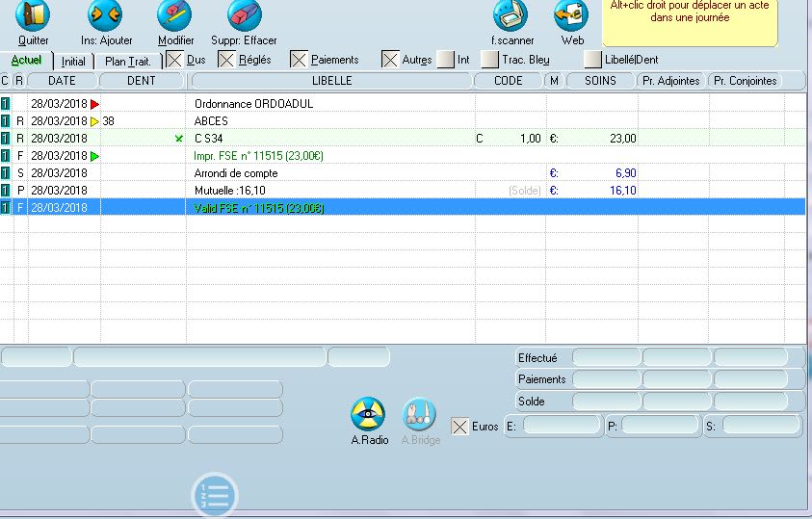Screen dimensions: 812x519
Task: Open the A.Radio radiography icon
Action: pos(368,415)
